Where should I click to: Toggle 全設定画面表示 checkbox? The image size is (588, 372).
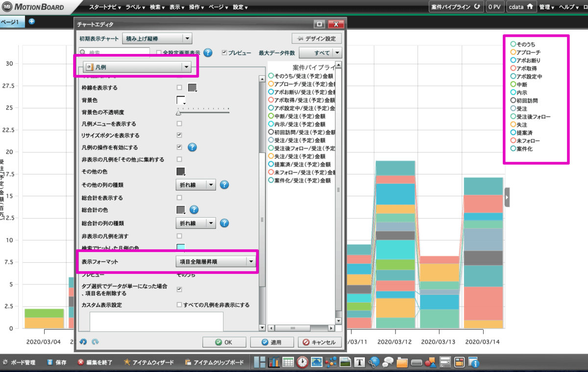(x=159, y=52)
